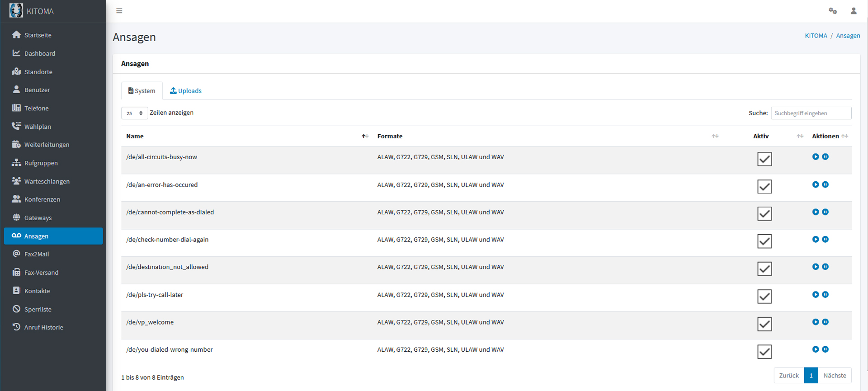
Task: Open Sperrliste in the sidebar
Action: coord(38,309)
